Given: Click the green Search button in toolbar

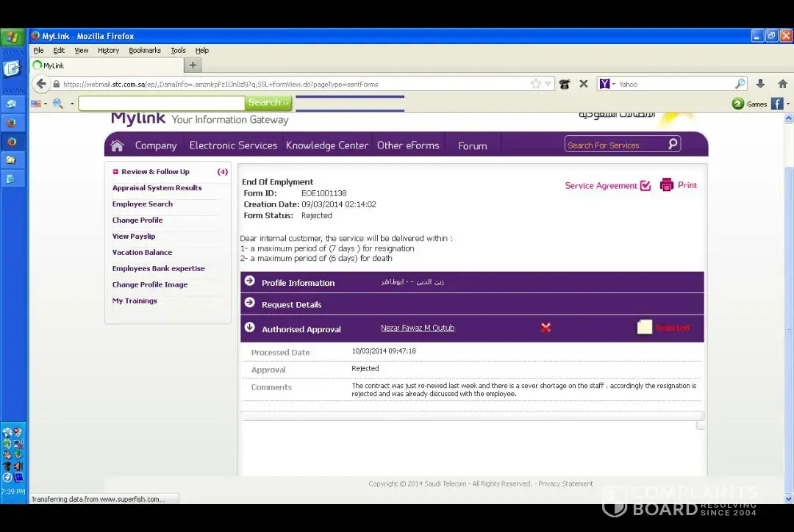Looking at the screenshot, I should point(268,103).
